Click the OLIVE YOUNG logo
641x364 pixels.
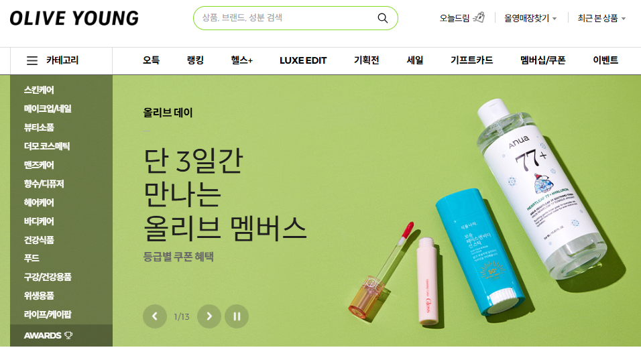[74, 18]
